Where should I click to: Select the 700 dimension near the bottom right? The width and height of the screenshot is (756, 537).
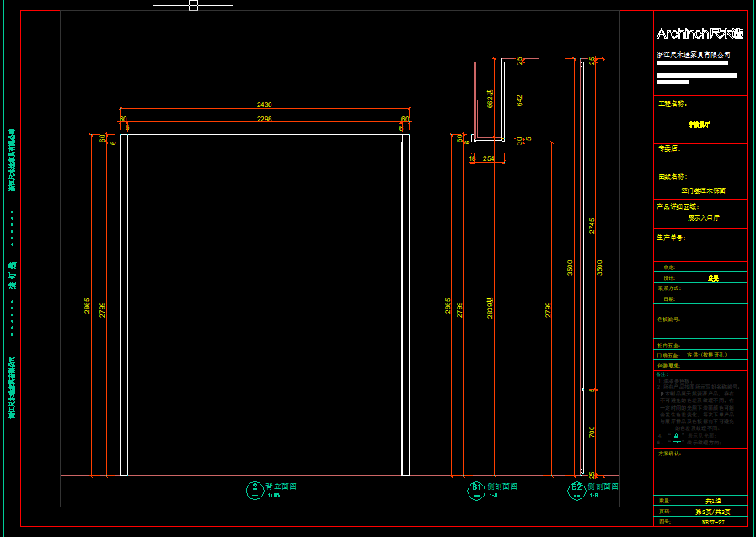(592, 432)
